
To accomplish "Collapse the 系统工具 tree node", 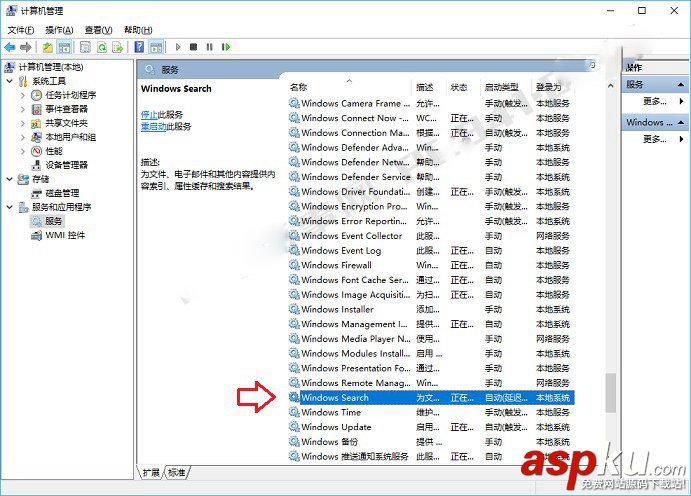I will pyautogui.click(x=10, y=81).
